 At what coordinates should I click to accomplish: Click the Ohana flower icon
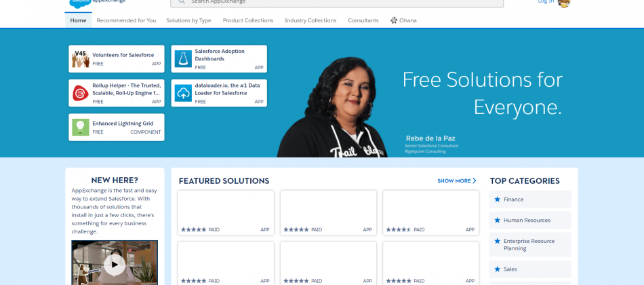point(394,20)
